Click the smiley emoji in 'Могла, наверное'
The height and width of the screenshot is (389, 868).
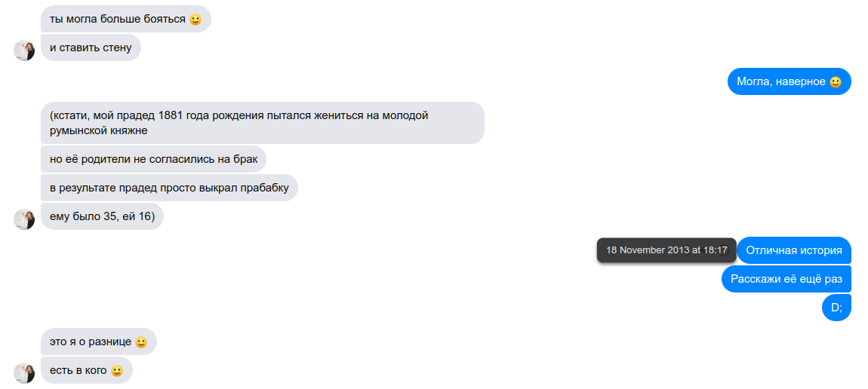tap(836, 81)
